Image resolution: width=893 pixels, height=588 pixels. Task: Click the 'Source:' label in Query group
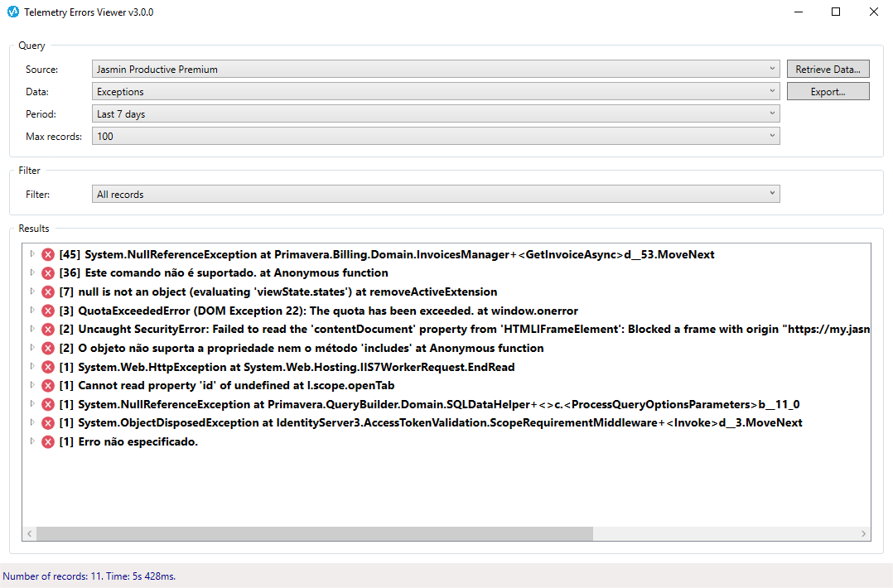[41, 70]
